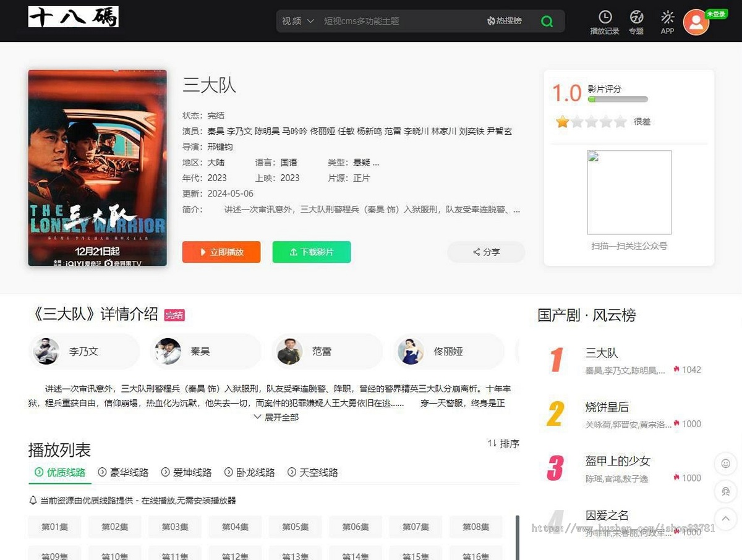Switch to the 爱坤线路 tab
The height and width of the screenshot is (560, 742).
[x=186, y=472]
